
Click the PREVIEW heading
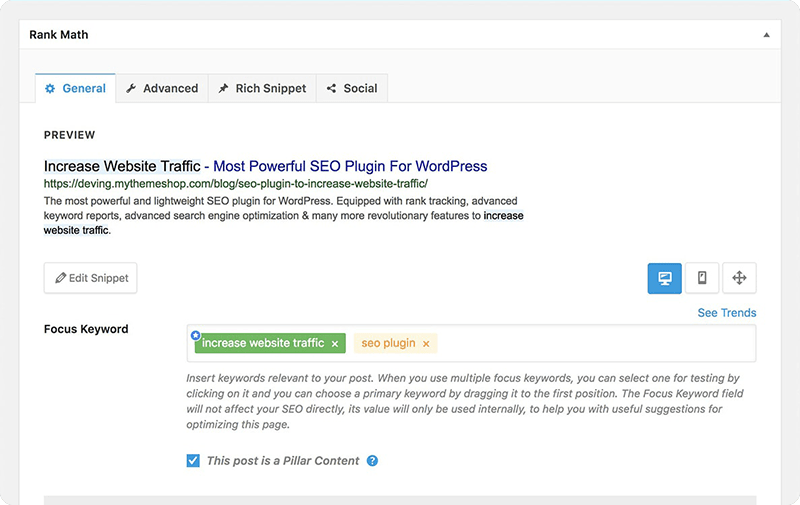click(69, 135)
